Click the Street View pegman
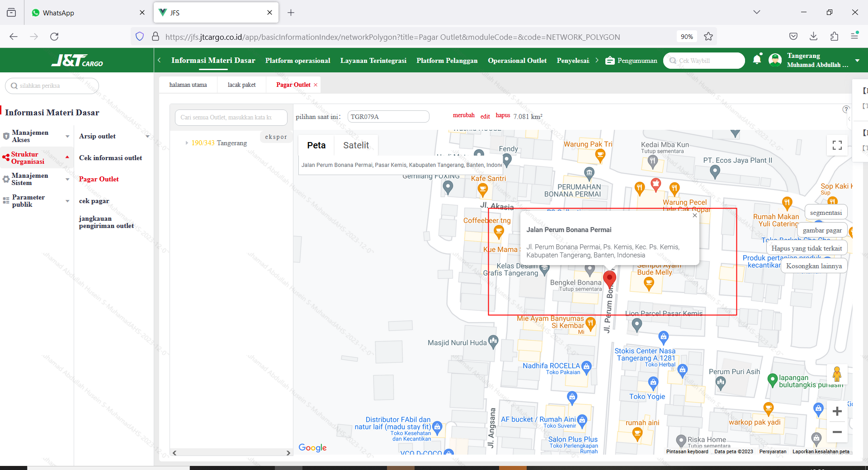 click(837, 374)
